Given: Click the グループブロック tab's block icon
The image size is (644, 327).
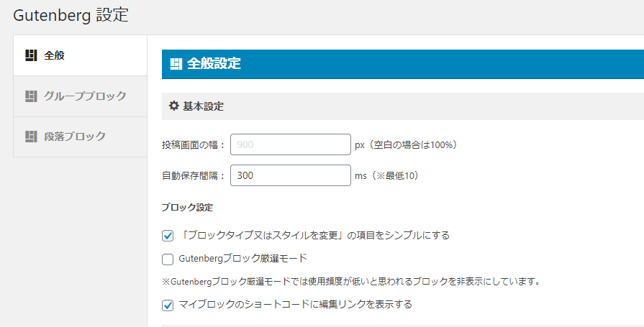Looking at the screenshot, I should point(31,96).
